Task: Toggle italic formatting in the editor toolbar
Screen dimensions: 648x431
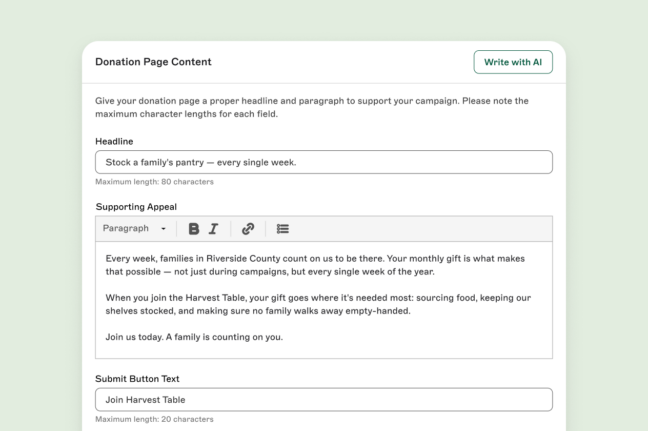Action: 213,229
